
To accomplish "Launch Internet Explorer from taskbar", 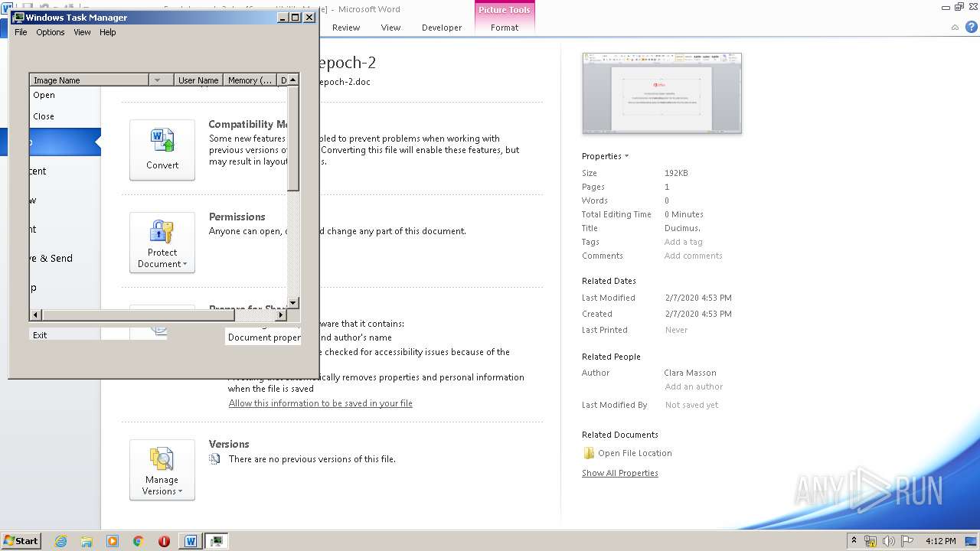I will tap(60, 541).
